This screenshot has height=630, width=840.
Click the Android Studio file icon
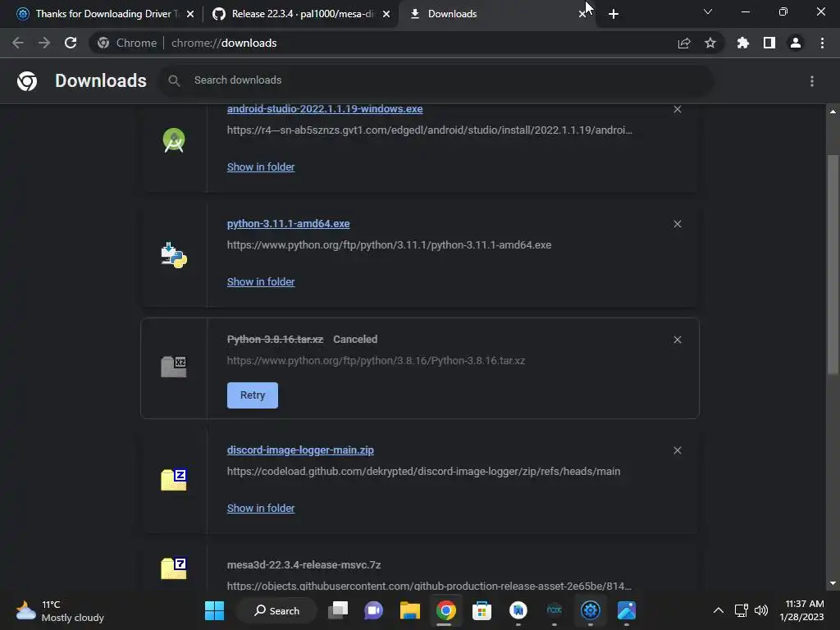click(174, 140)
